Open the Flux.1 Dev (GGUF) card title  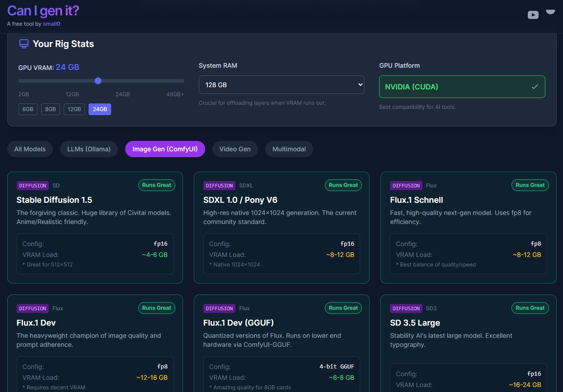(x=239, y=323)
